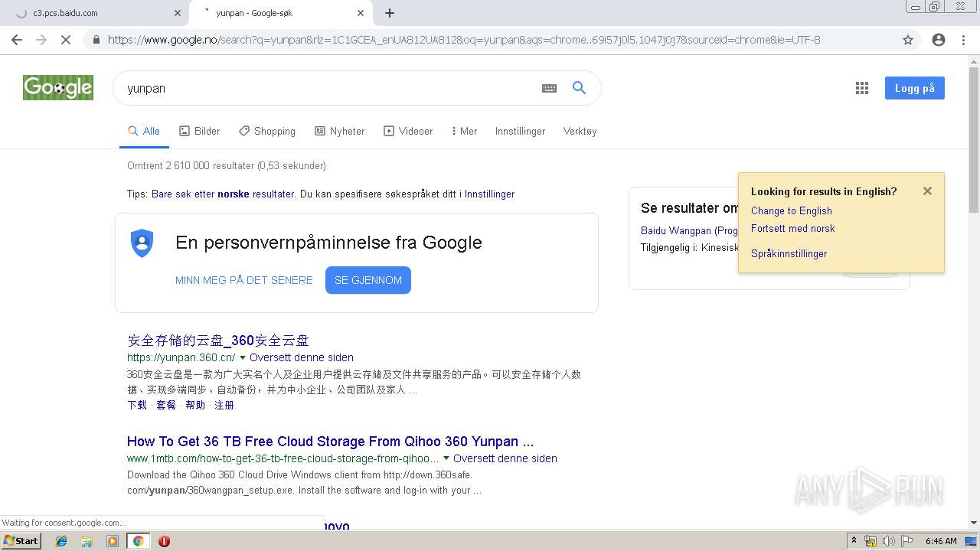Click the Change to English link
Screen dimensions: 980x551
coord(792,210)
